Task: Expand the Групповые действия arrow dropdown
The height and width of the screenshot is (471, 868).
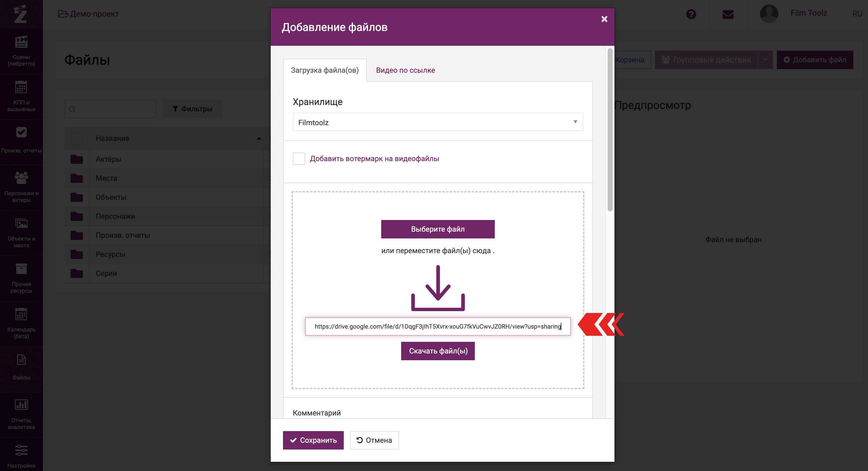Action: click(x=765, y=60)
